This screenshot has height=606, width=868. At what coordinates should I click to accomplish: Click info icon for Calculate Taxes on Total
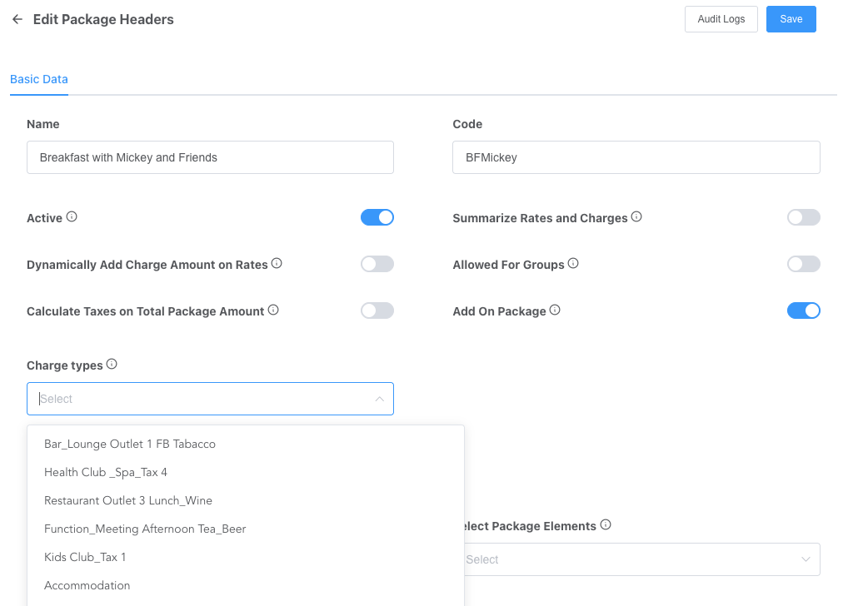coord(273,310)
